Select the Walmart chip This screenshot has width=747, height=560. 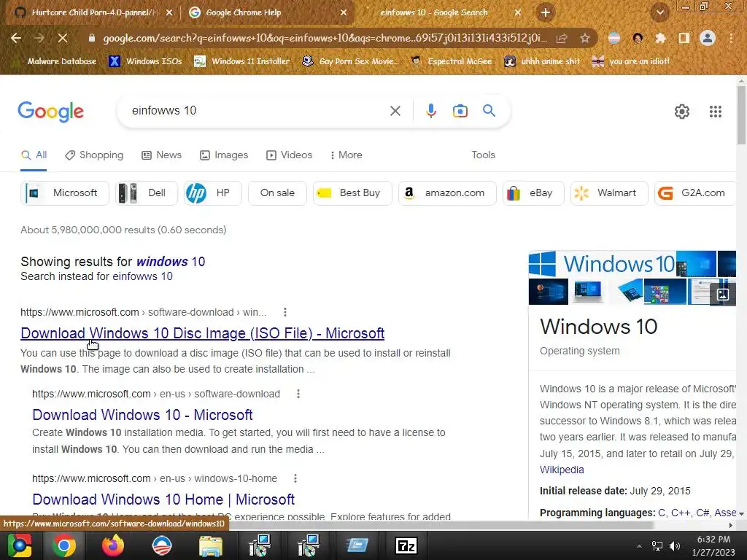(x=609, y=192)
